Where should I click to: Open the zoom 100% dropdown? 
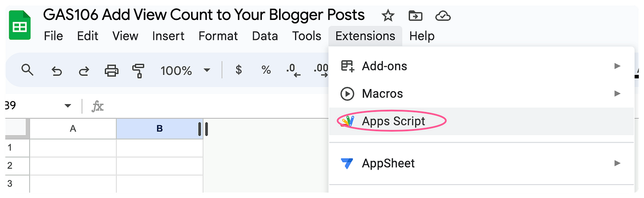[185, 70]
